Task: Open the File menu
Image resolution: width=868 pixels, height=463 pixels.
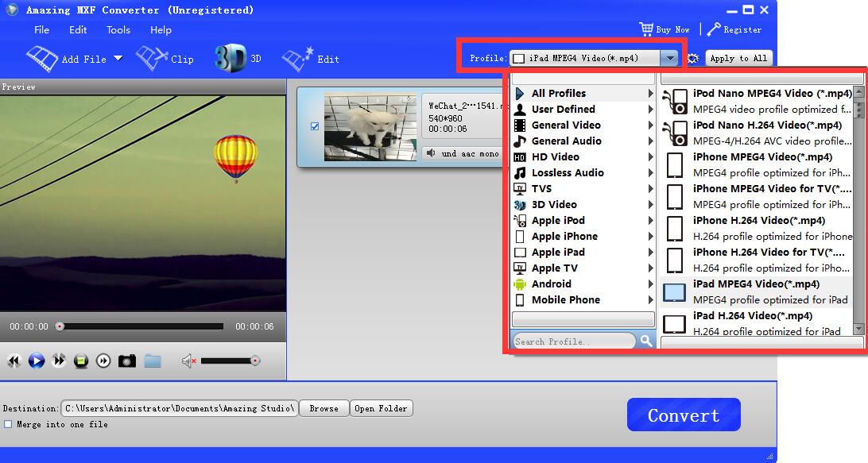Action: point(41,30)
